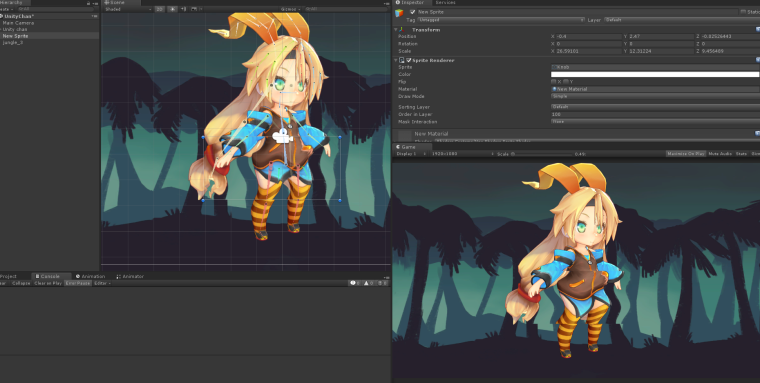
Task: Click the Sprite field showing Knob
Action: (655, 67)
